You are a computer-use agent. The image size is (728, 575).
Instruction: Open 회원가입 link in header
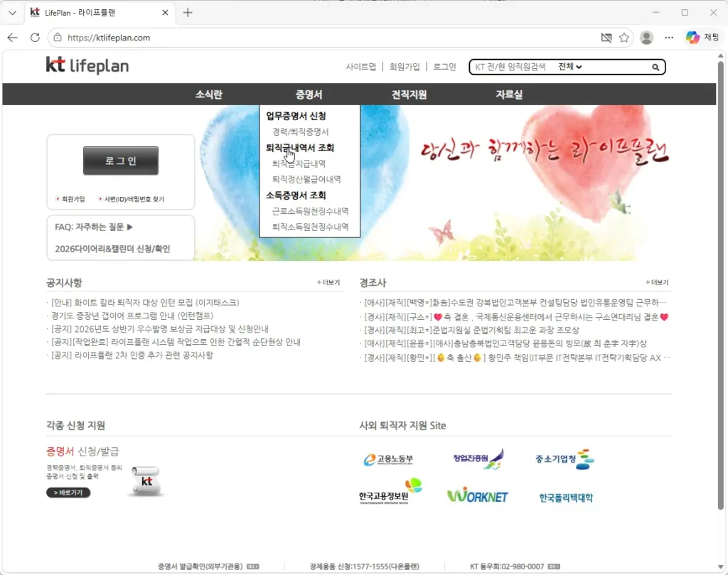click(x=405, y=67)
